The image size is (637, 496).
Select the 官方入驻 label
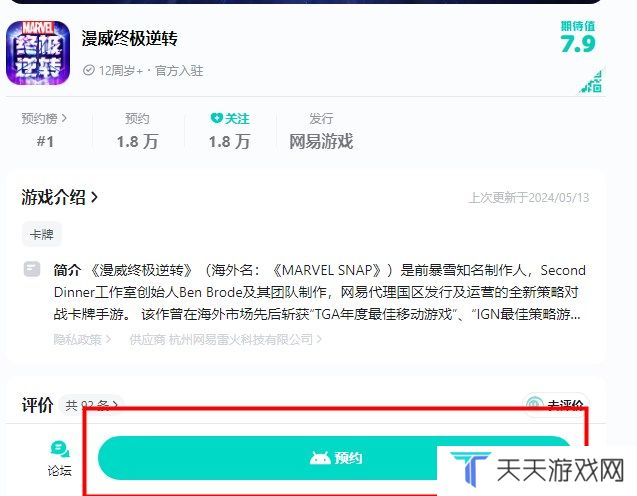pyautogui.click(x=179, y=71)
